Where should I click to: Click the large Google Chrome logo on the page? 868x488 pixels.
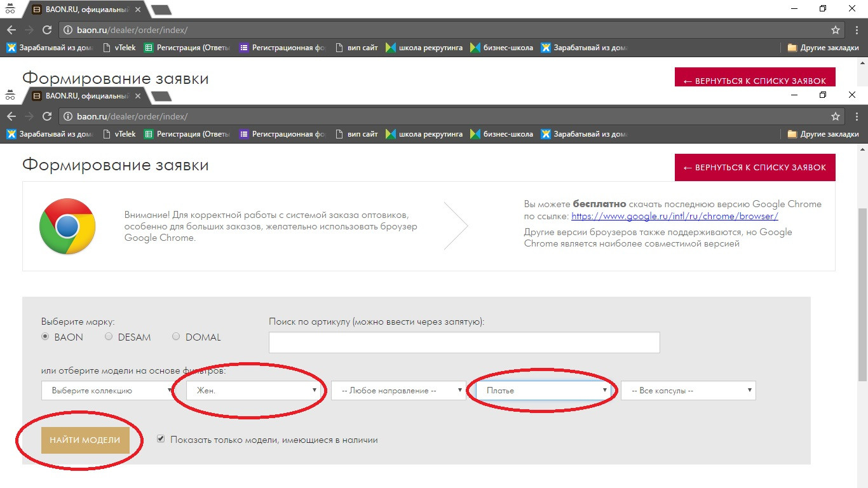67,226
